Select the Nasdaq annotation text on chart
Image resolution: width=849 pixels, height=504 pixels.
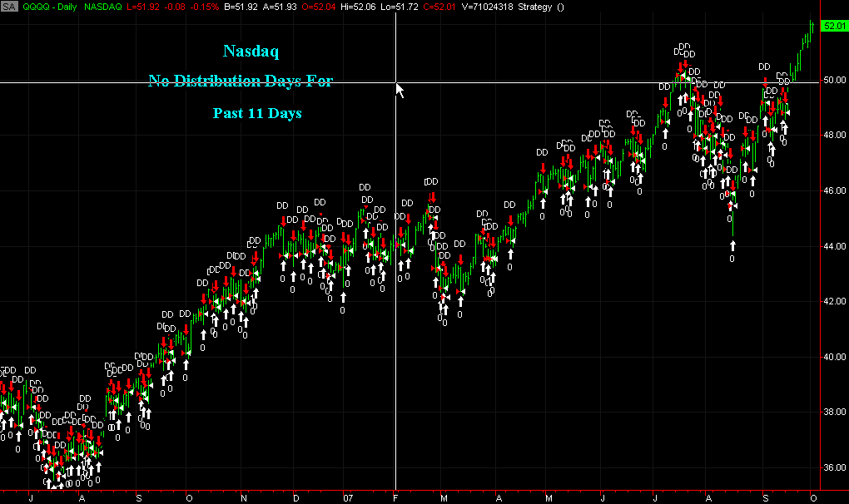click(251, 52)
